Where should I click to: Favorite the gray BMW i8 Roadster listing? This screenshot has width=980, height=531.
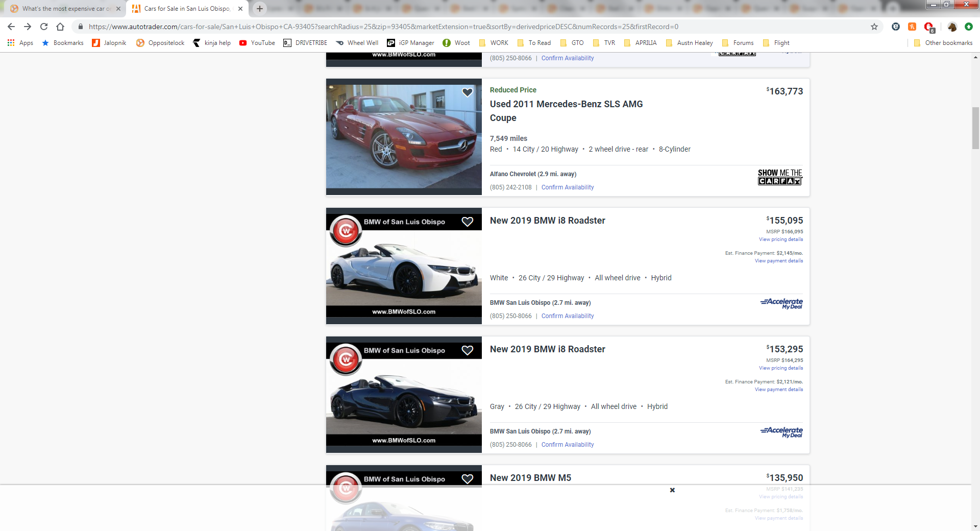[x=468, y=350]
